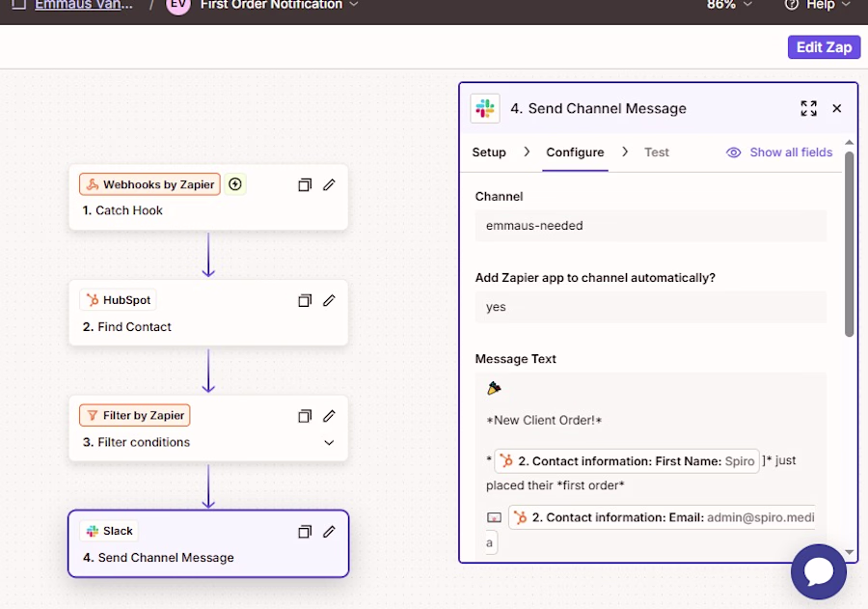Click duplicate icon on HubSpot Find Contact step
This screenshot has width=868, height=609.
(x=305, y=300)
